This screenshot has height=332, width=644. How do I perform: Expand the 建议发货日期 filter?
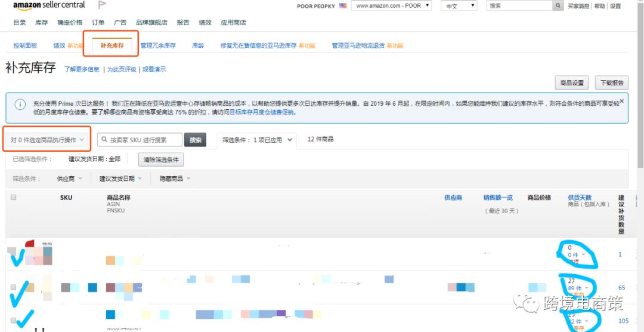click(x=120, y=179)
